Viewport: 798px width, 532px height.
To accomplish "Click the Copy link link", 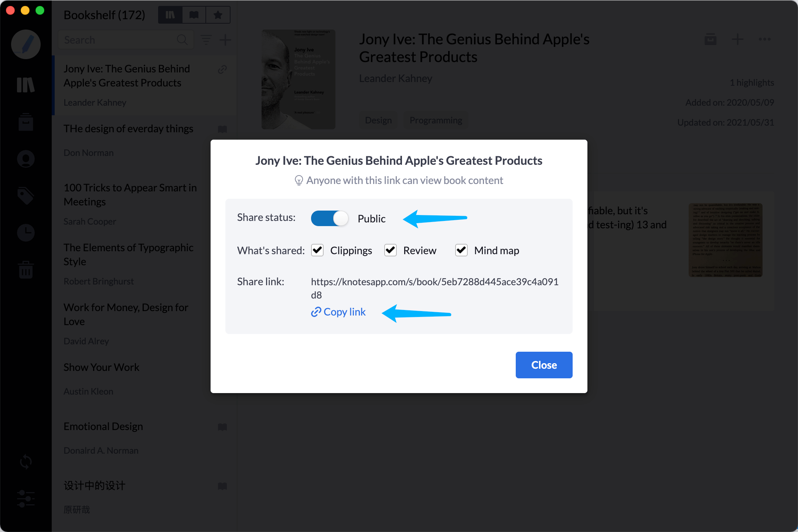I will point(338,312).
